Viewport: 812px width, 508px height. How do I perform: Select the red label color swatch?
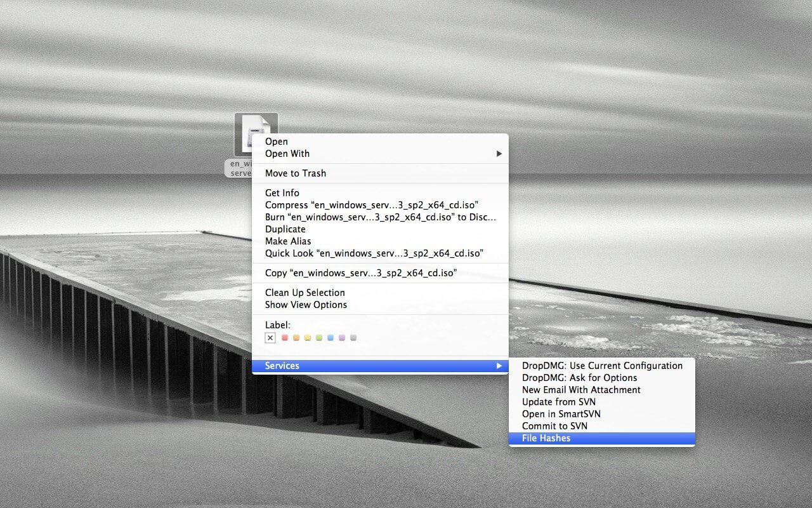point(285,337)
